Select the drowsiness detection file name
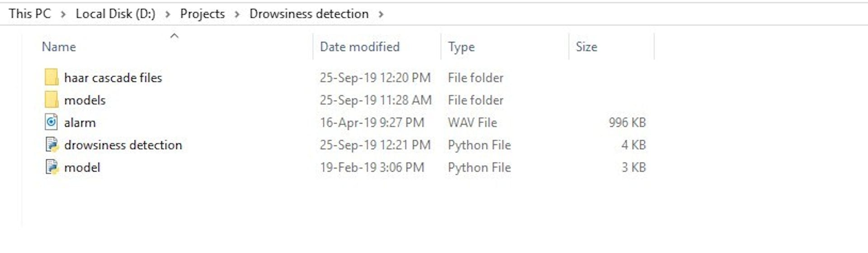 (x=123, y=145)
